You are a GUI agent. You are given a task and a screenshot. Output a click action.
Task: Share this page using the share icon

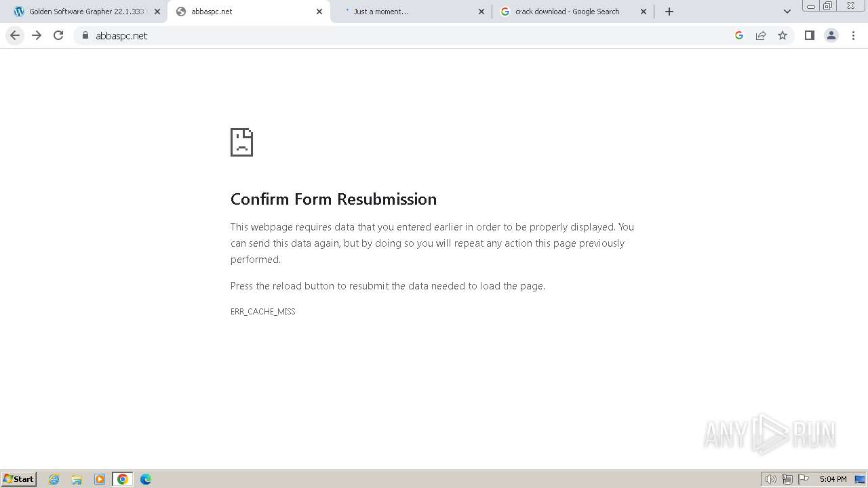click(761, 35)
